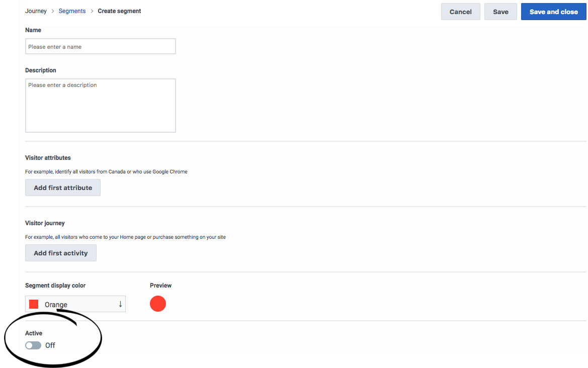Viewport: 588px width, 368px height.
Task: Focus the Name input field
Action: (101, 46)
